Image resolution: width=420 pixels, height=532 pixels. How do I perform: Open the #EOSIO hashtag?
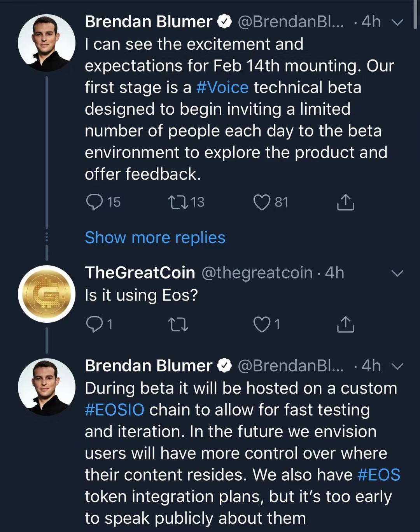pyautogui.click(x=114, y=410)
